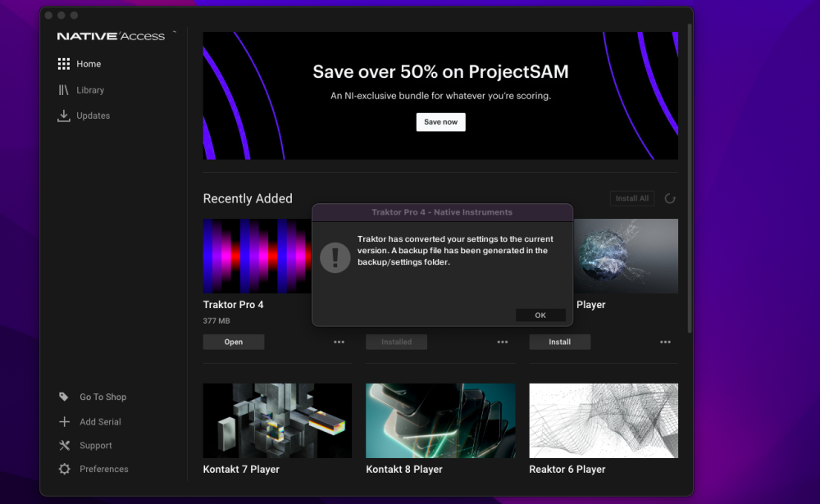The image size is (820, 504).
Task: Click the dialog title Traktor Pro 4 - Native Instruments
Action: point(442,212)
